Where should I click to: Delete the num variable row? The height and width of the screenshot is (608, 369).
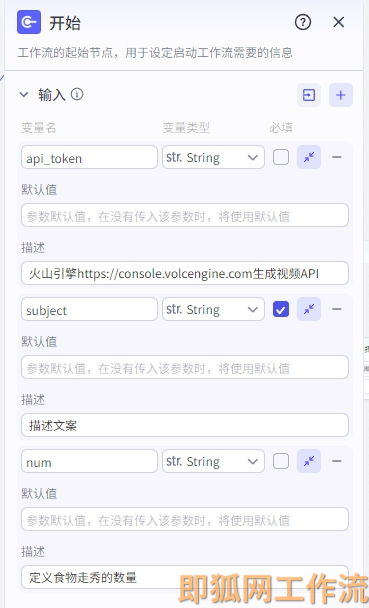(x=337, y=461)
